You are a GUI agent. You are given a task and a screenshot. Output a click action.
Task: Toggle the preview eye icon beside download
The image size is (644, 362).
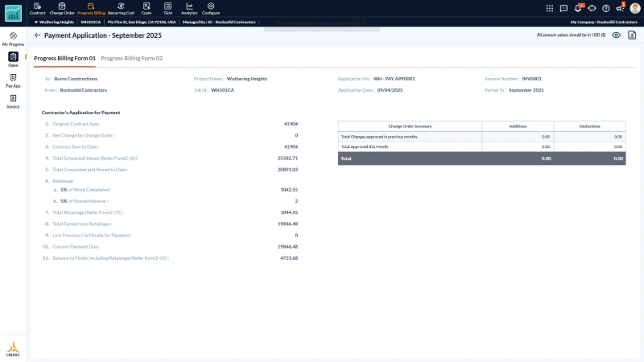click(x=616, y=35)
